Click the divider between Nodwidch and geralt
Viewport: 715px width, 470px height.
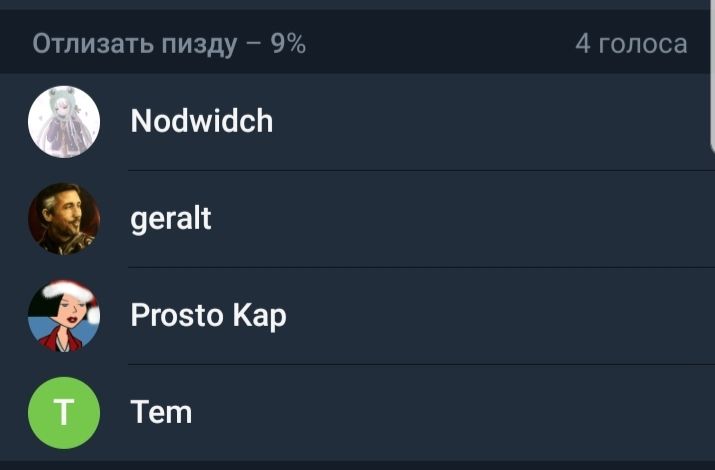[420, 170]
